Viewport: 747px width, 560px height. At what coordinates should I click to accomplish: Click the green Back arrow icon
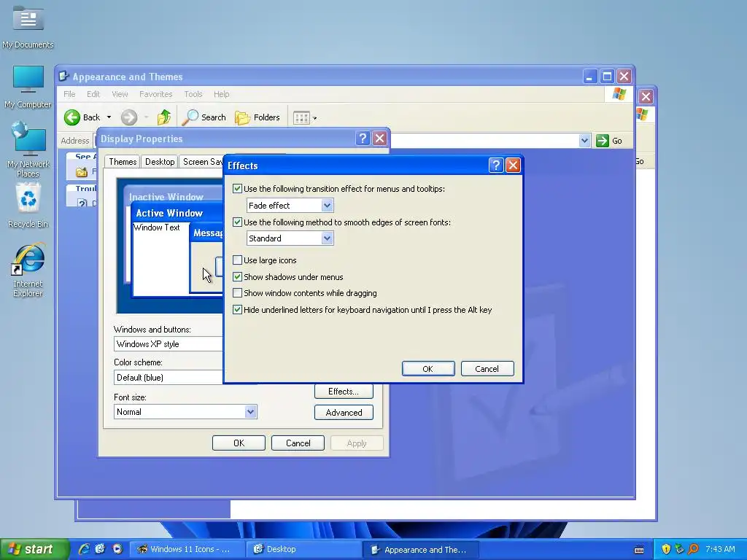pyautogui.click(x=72, y=117)
